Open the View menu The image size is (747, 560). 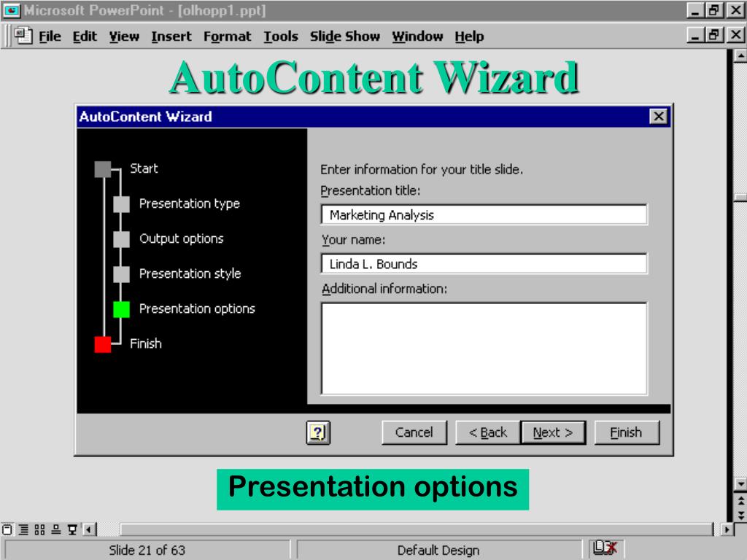[x=124, y=36]
